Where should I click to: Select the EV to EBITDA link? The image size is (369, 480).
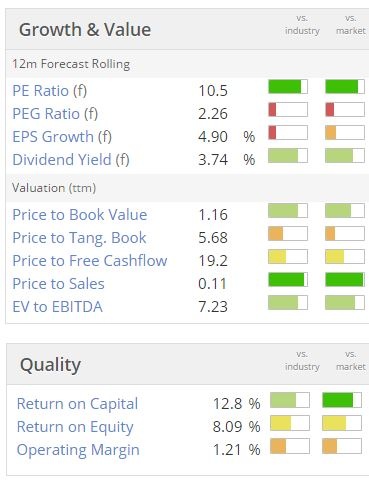tap(57, 307)
